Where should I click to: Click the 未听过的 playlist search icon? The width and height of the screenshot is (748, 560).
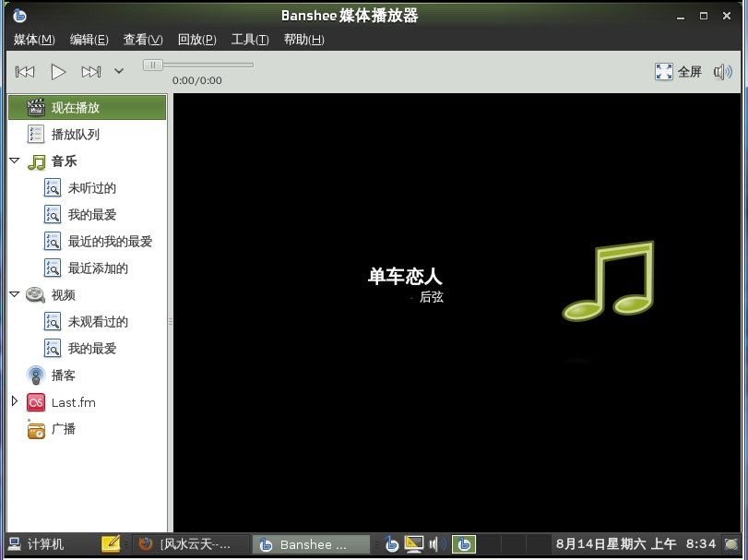coord(53,188)
